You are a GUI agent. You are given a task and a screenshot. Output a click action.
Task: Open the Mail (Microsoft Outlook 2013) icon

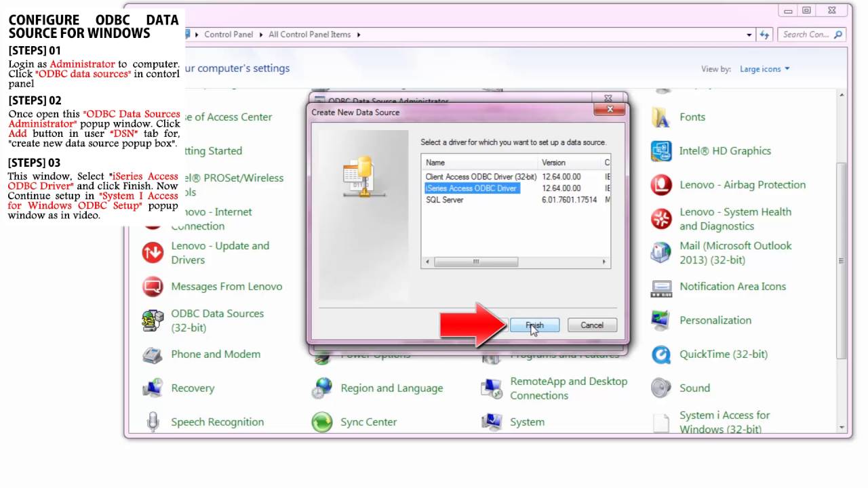[660, 253]
